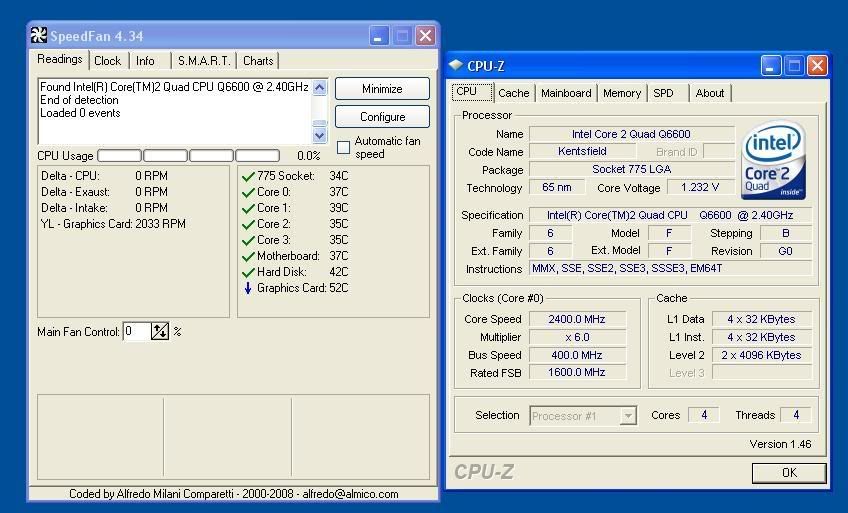Viewport: 848px width, 513px height.
Task: Click the Package field Socket 775 LGA
Action: click(632, 169)
